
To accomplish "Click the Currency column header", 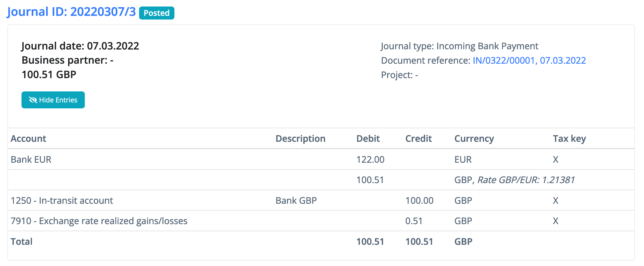I will coord(474,139).
